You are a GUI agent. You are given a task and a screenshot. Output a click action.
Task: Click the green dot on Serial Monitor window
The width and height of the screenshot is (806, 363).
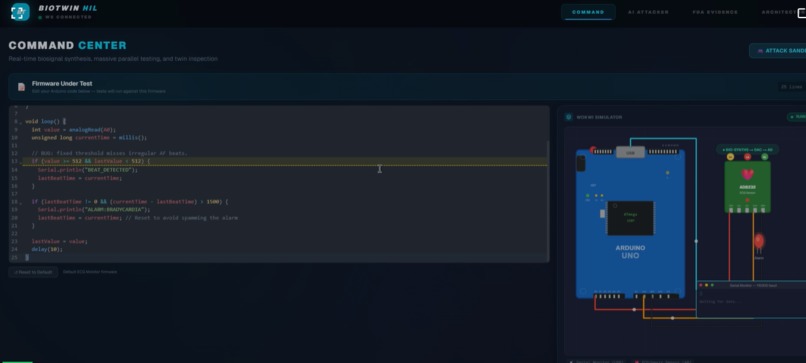pyautogui.click(x=712, y=285)
